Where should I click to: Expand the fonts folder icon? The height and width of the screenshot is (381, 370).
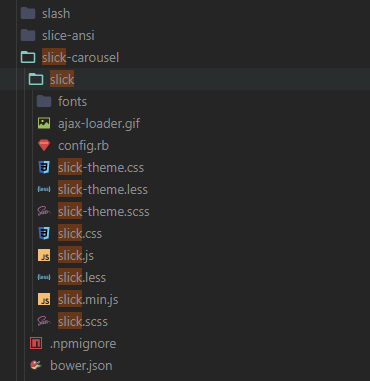44,101
